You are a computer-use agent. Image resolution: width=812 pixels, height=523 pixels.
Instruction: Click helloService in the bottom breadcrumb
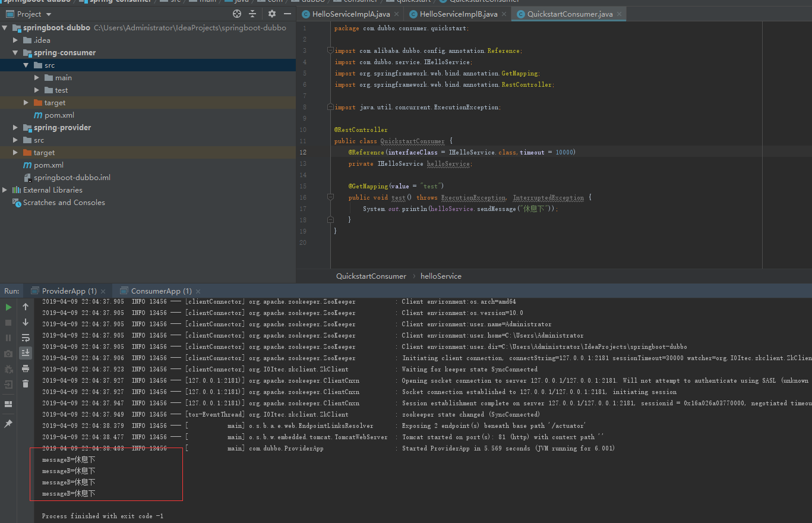441,276
